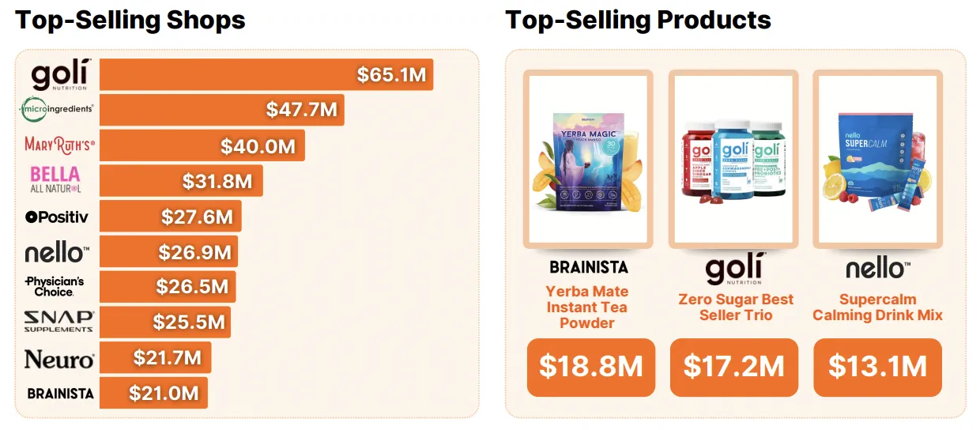Open the Bella All Natural logo
Image resolution: width=980 pixels, height=430 pixels.
pos(55,180)
